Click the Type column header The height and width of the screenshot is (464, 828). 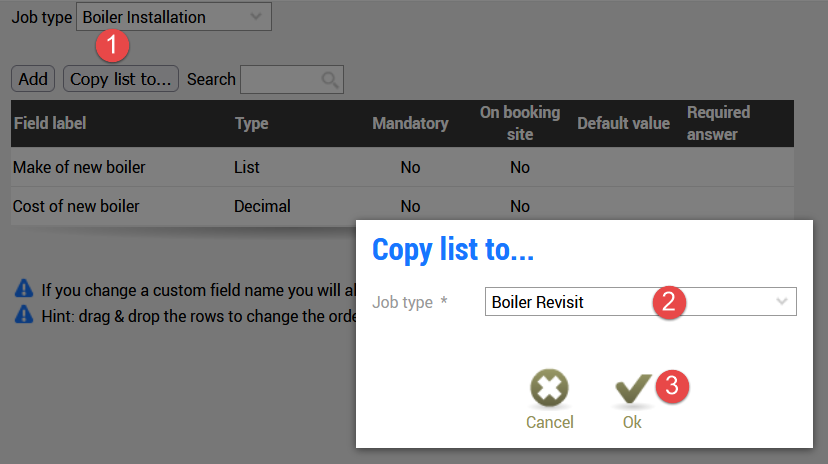pyautogui.click(x=251, y=124)
